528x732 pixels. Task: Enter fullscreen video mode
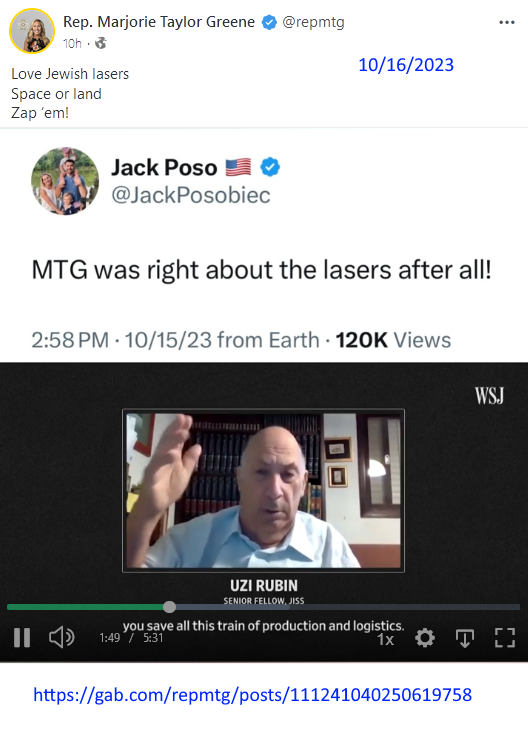click(x=505, y=638)
